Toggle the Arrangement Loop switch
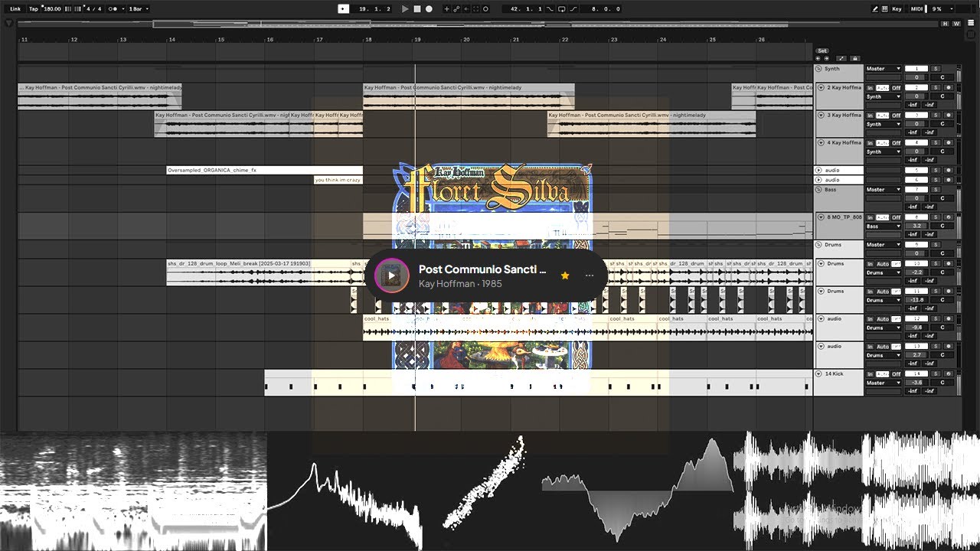Viewport: 980px width, 551px height. [562, 9]
